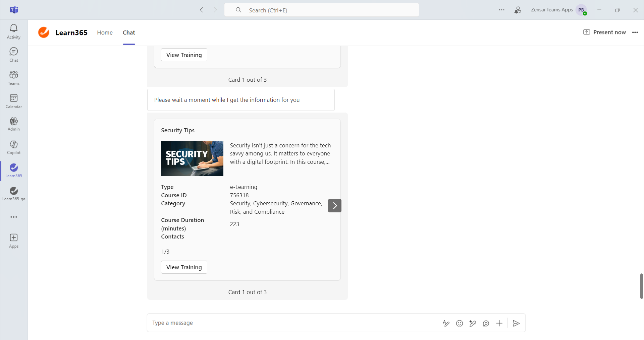Go to Teams in the sidebar
The width and height of the screenshot is (644, 340).
click(x=14, y=78)
